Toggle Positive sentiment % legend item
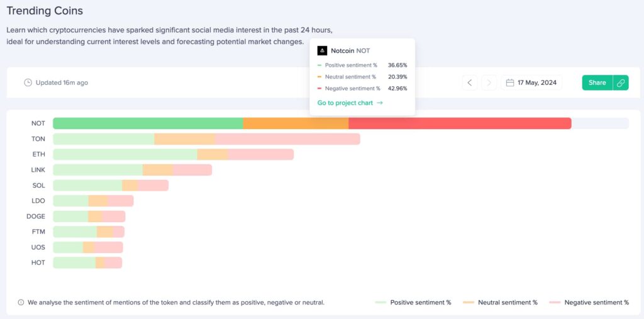 point(413,303)
